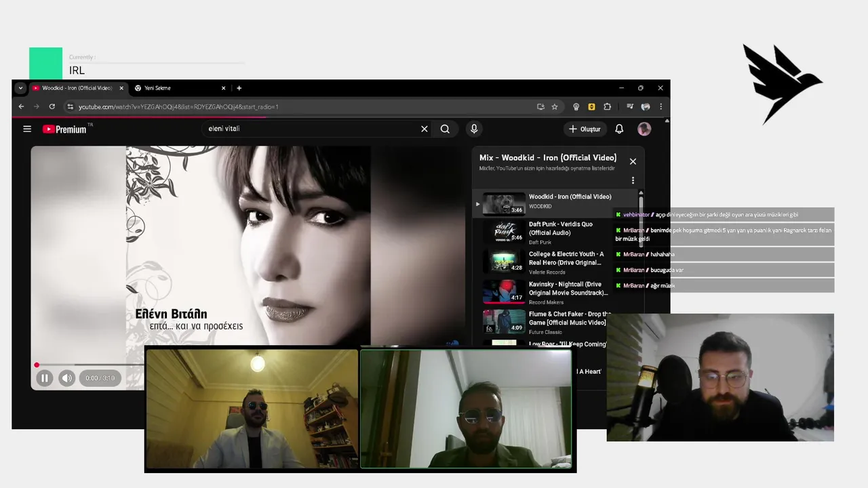Open the YouTube notifications bell

coord(619,129)
